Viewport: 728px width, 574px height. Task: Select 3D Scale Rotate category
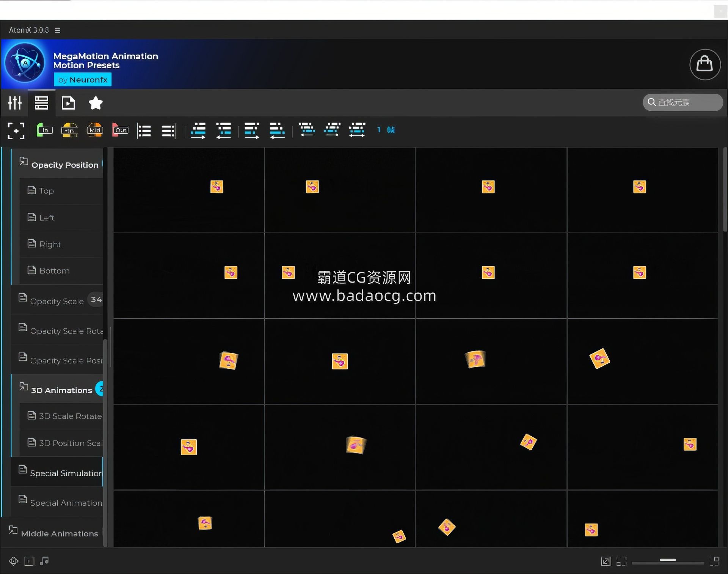click(x=61, y=416)
